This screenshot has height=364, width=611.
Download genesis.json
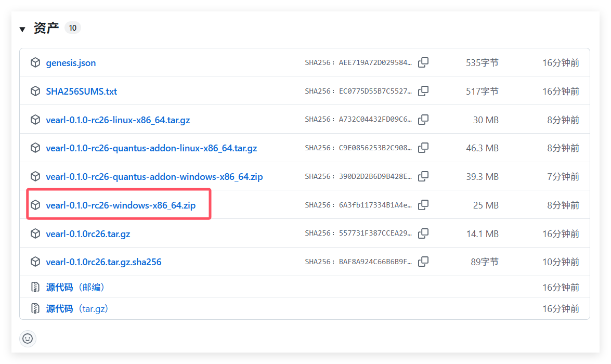point(71,63)
